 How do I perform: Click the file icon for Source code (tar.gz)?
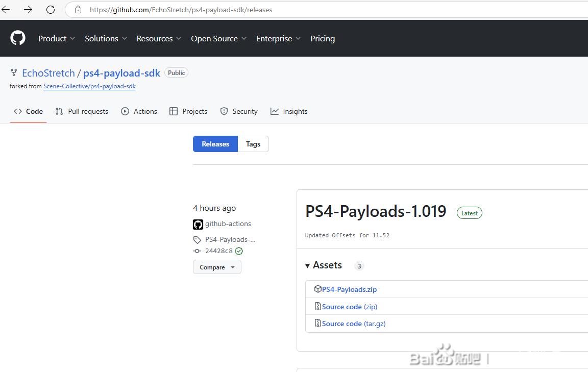[317, 323]
